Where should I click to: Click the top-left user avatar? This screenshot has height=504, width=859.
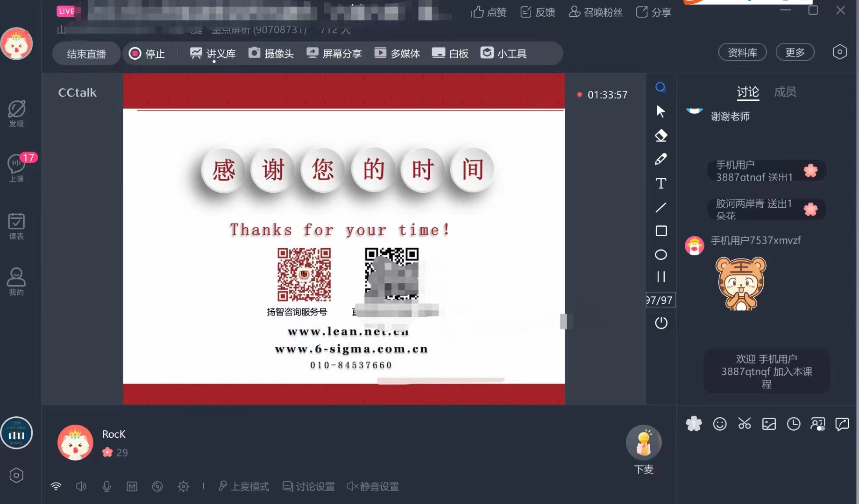[16, 44]
